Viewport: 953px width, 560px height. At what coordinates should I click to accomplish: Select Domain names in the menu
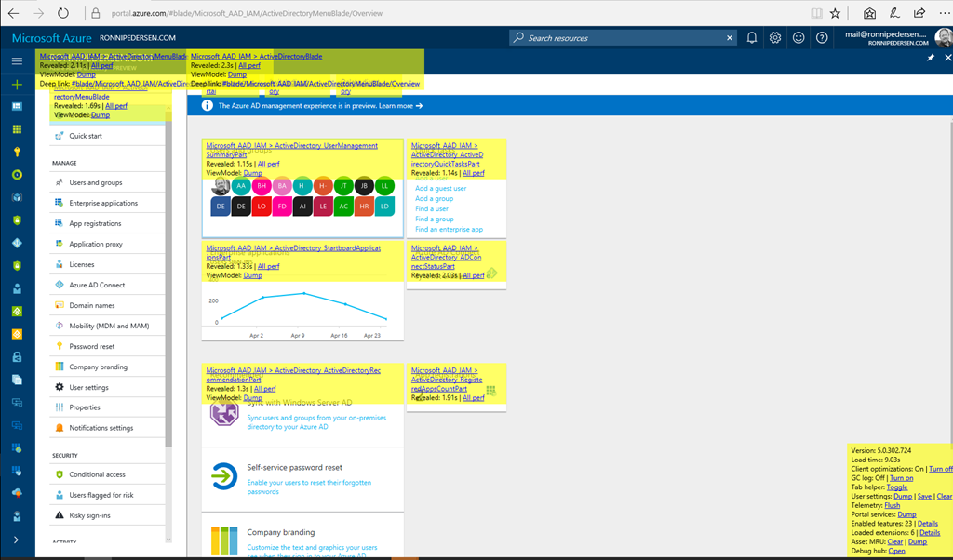[108, 305]
